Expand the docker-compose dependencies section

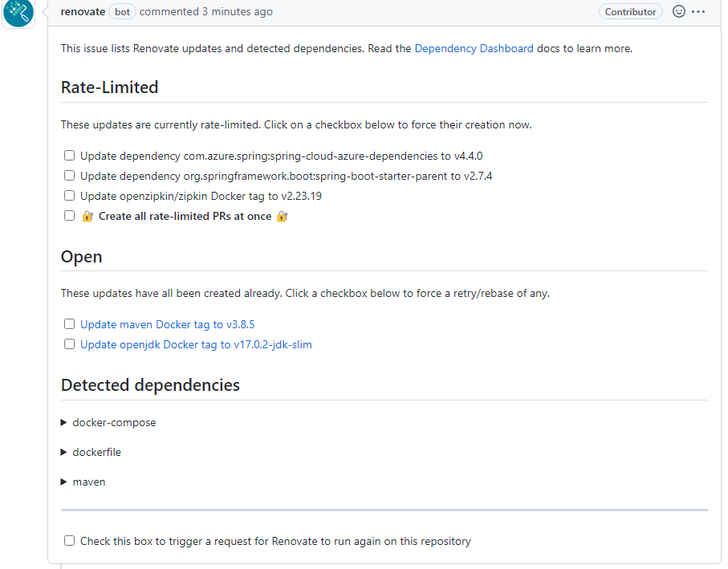point(108,422)
